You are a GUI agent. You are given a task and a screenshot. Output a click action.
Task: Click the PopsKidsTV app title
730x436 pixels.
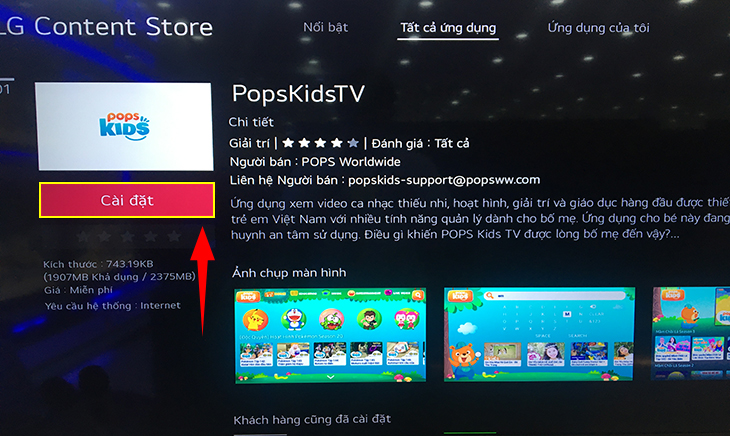[x=298, y=94]
